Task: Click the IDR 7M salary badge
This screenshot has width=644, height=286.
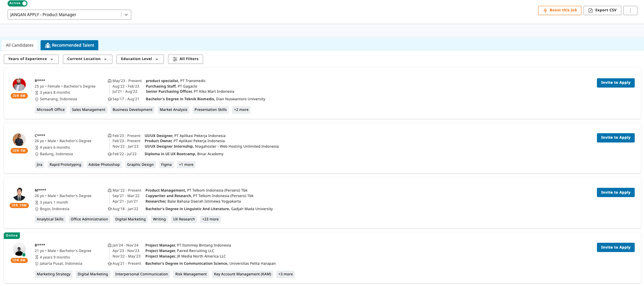Action: pos(19,151)
